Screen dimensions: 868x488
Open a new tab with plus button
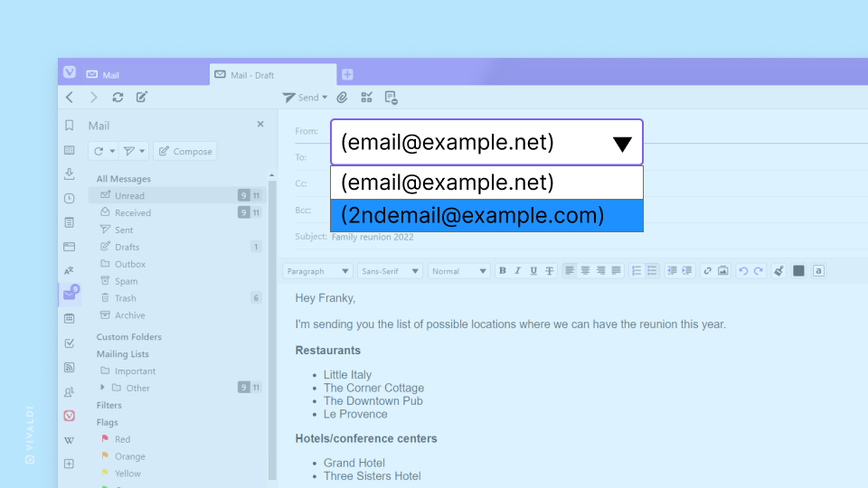tap(347, 74)
